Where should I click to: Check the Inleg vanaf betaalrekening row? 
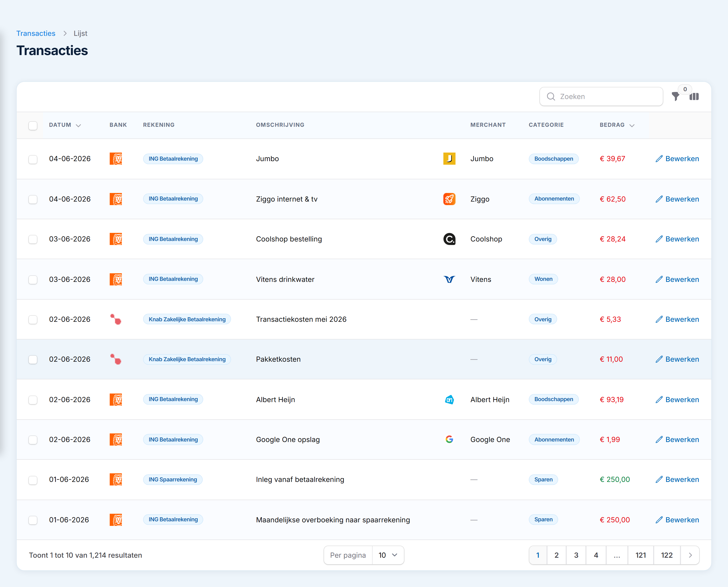click(33, 480)
